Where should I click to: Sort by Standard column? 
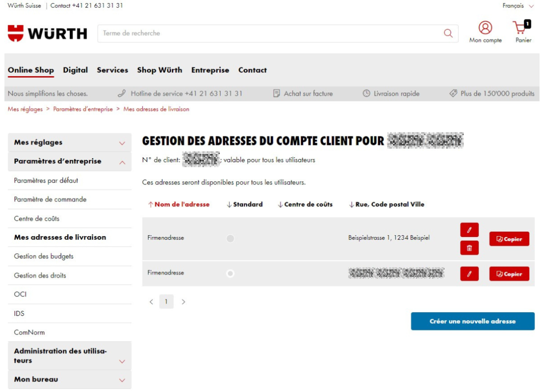click(244, 204)
